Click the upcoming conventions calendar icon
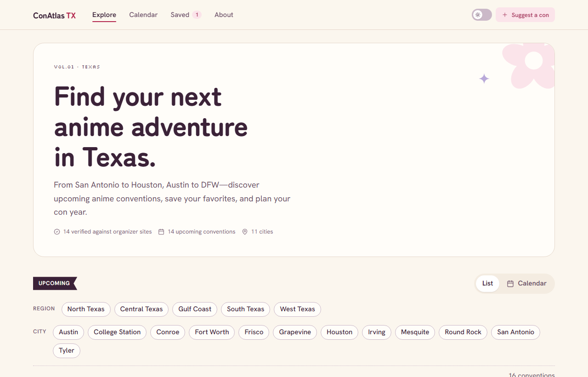Image resolution: width=588 pixels, height=377 pixels. pos(161,232)
